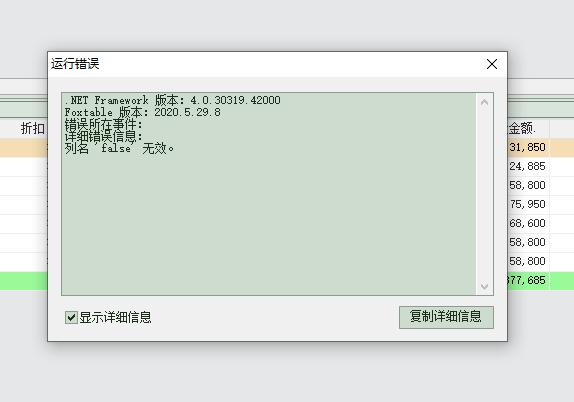Click the .NET Framework version line
Image resolution: width=574 pixels, height=402 pixels.
tap(173, 100)
